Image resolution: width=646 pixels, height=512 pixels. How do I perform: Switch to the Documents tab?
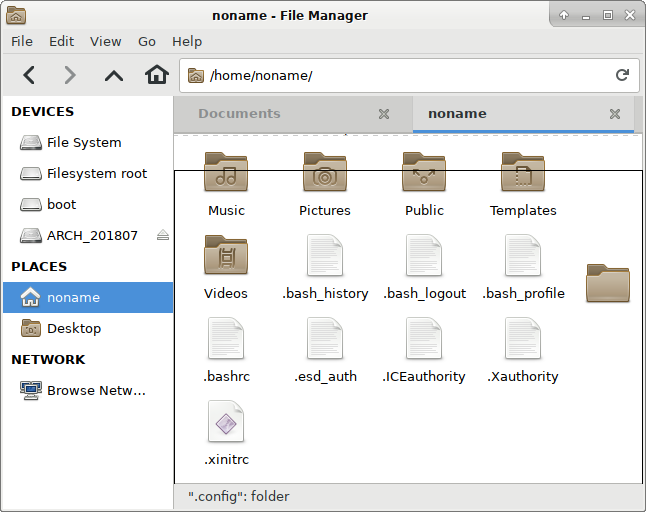pos(240,113)
